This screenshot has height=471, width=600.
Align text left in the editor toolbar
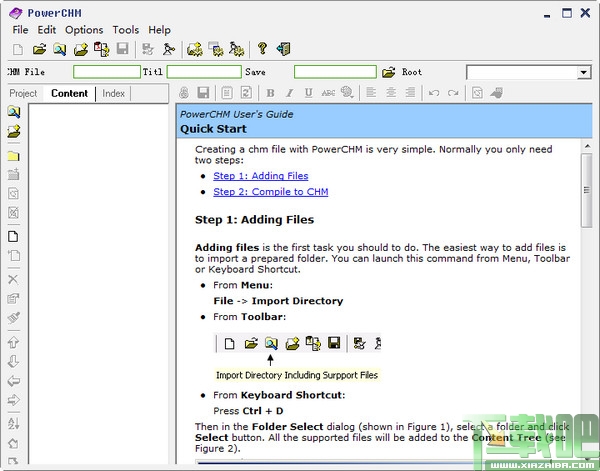371,93
